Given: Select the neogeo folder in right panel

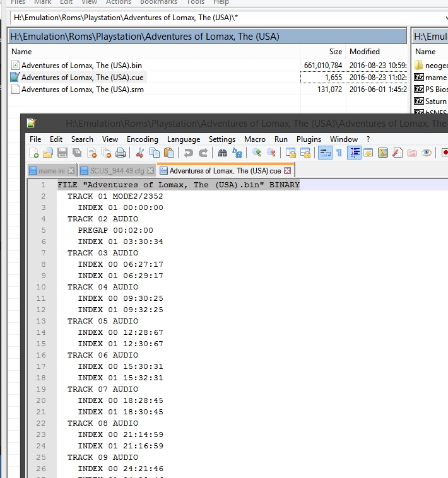Looking at the screenshot, I should click(430, 65).
